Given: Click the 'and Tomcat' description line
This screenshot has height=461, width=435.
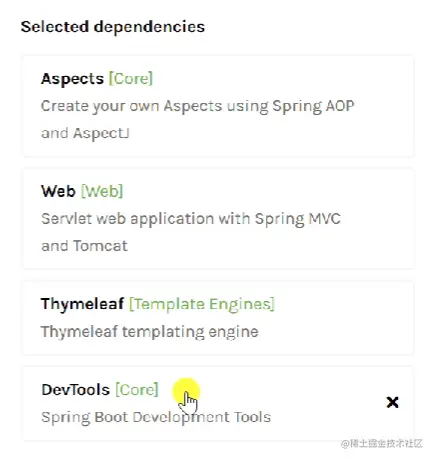Looking at the screenshot, I should (84, 246).
